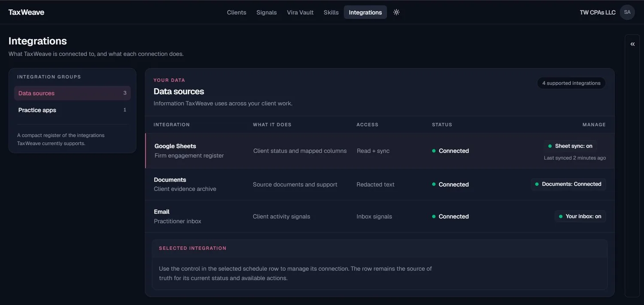Click the Read + sync access cell
Viewport: 644px width, 305px height.
tap(373, 151)
